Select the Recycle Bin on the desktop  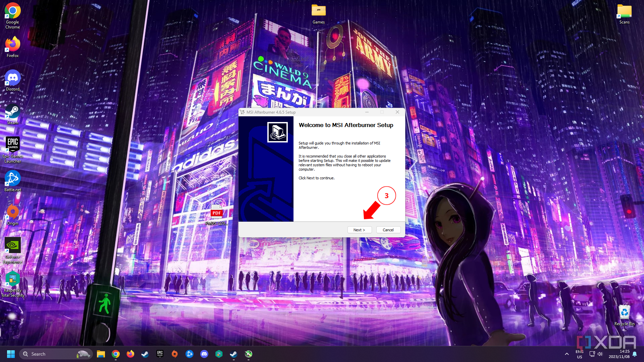click(x=624, y=315)
